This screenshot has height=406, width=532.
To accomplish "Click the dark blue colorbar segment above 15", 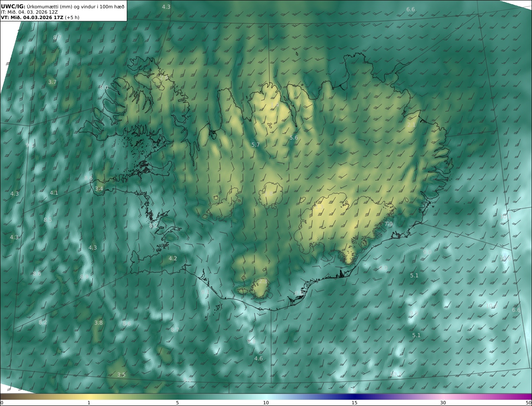I will [355, 396].
